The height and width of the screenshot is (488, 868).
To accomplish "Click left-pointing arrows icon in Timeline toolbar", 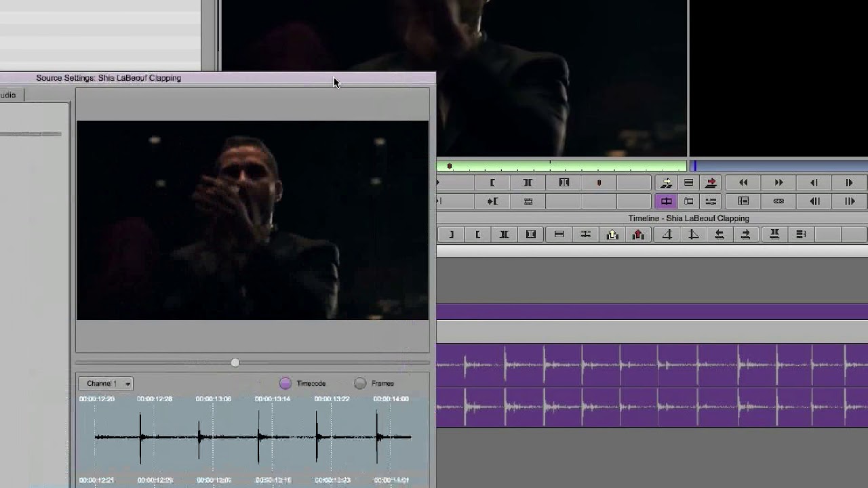I will point(719,235).
